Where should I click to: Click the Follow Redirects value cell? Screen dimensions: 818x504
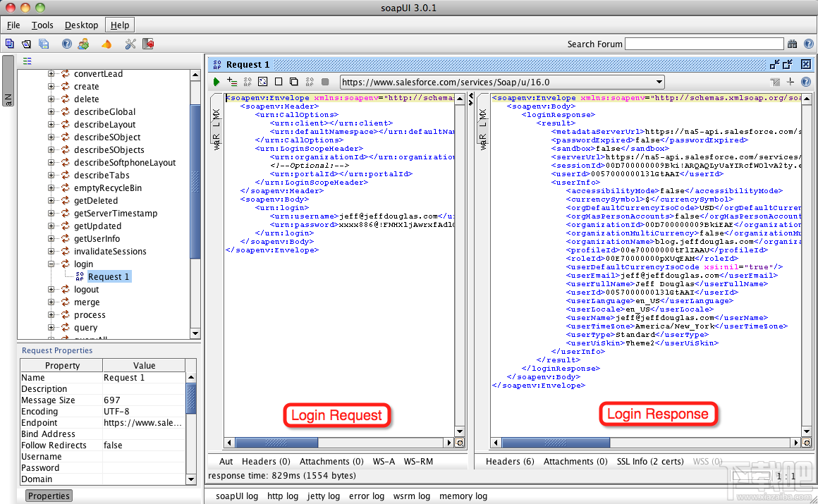click(144, 445)
